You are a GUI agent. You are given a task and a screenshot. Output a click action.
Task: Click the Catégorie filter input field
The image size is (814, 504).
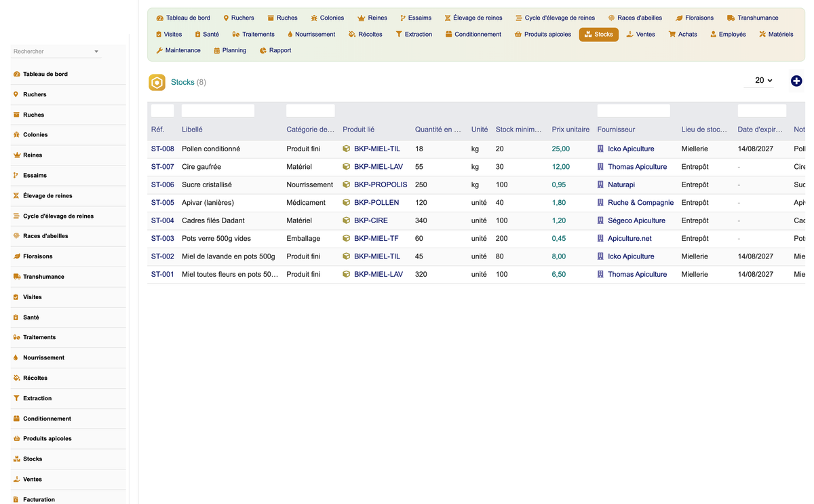point(311,111)
